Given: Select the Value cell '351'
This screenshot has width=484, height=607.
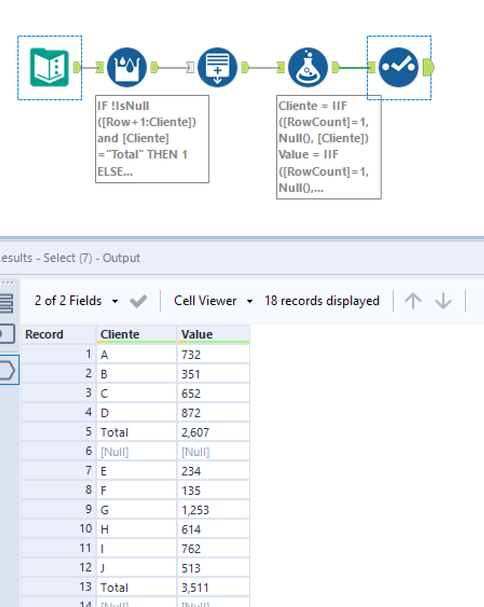Looking at the screenshot, I should point(213,374).
